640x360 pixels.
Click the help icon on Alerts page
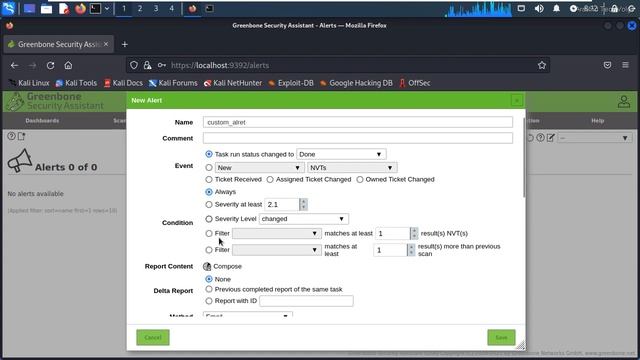click(x=11, y=136)
